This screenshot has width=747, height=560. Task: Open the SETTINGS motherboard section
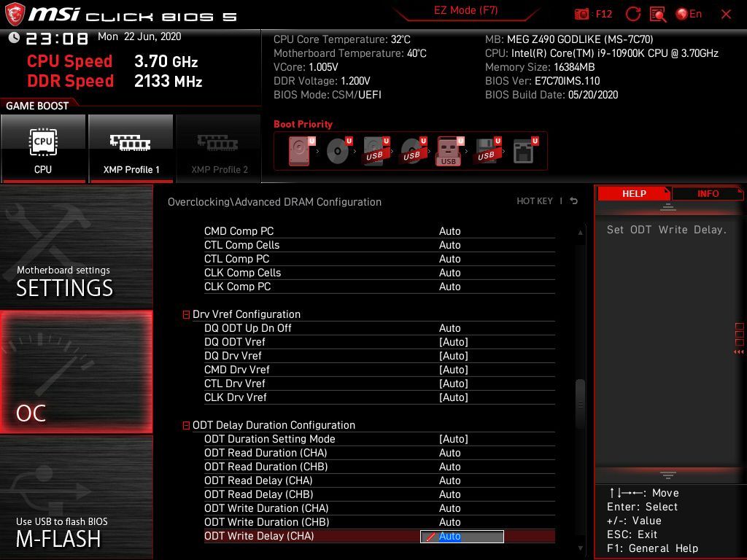pyautogui.click(x=76, y=246)
